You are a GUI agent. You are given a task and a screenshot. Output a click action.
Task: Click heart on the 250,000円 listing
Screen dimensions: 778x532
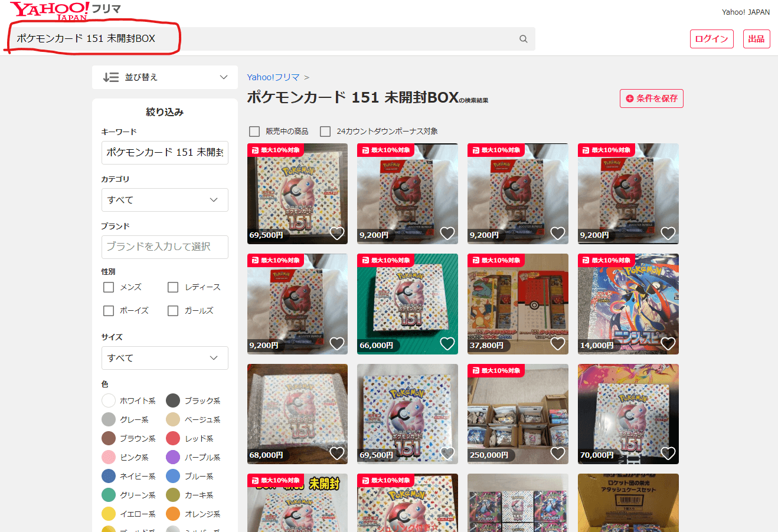(558, 454)
